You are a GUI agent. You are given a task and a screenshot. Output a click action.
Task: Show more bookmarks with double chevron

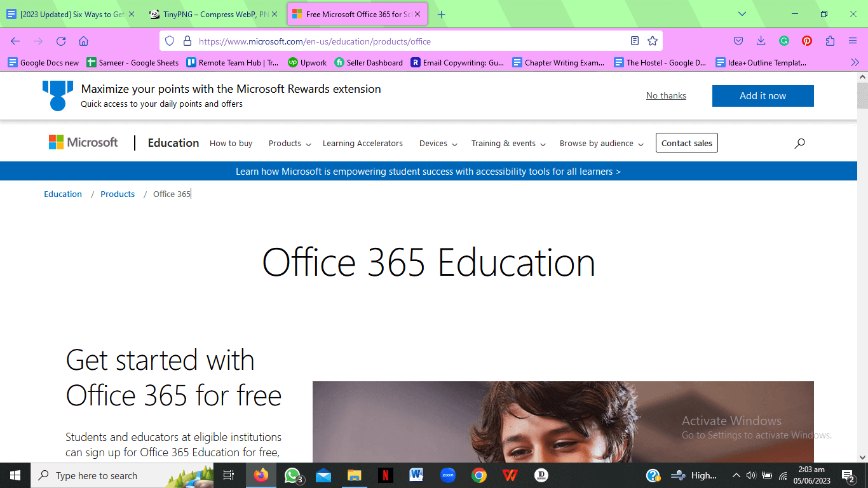pyautogui.click(x=855, y=62)
